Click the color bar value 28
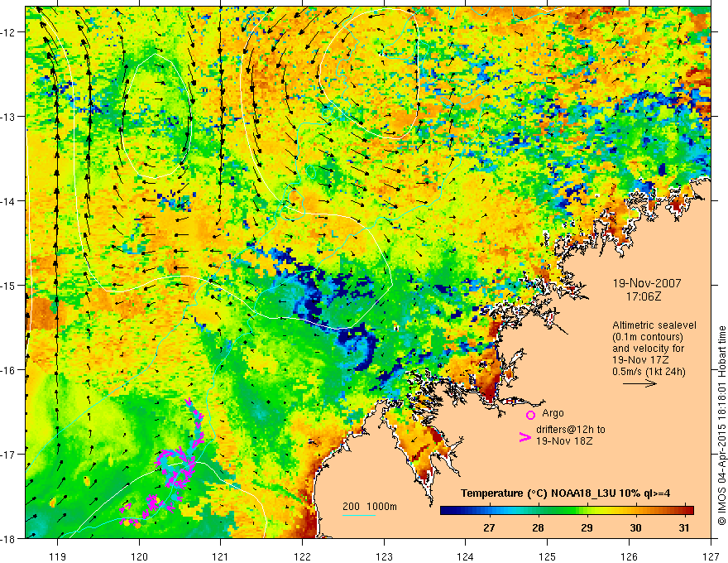Screen dimensions: 728x563 coord(538,527)
